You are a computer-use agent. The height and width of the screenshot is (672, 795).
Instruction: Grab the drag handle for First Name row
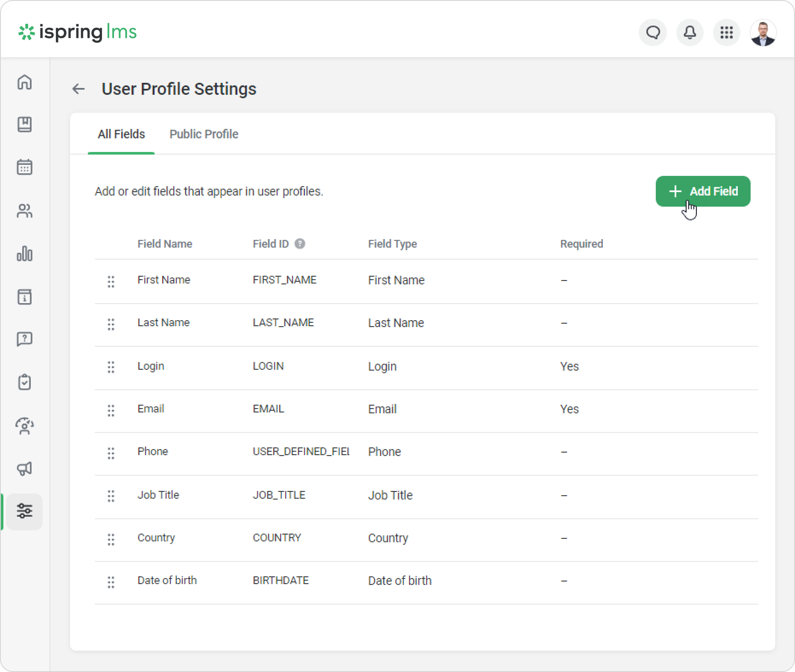click(111, 281)
